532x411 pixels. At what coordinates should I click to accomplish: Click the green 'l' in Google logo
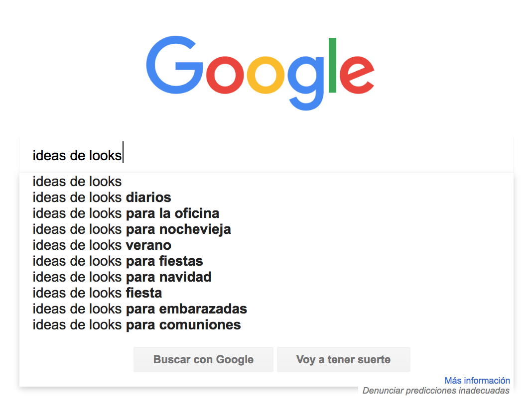coord(333,65)
